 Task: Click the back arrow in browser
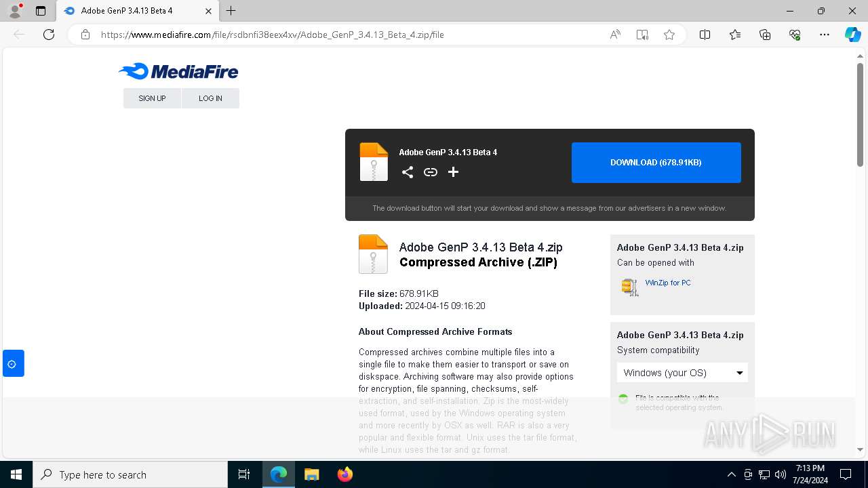click(19, 35)
